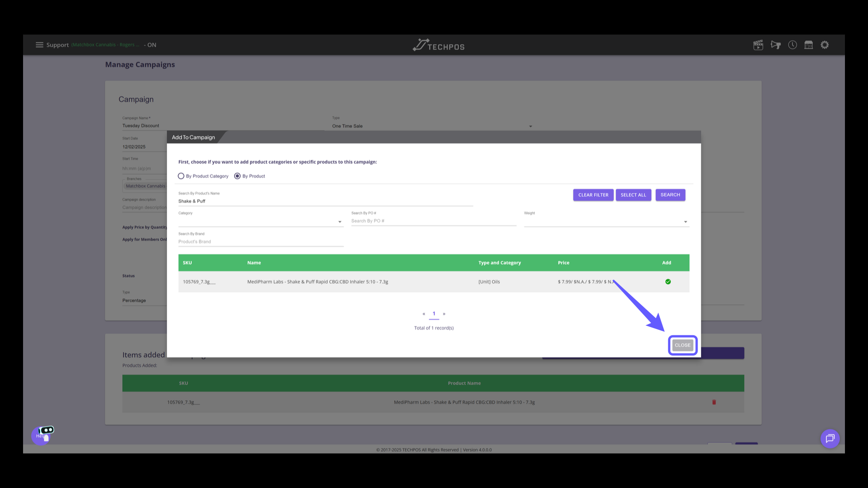Open the chat bubble widget

830,438
